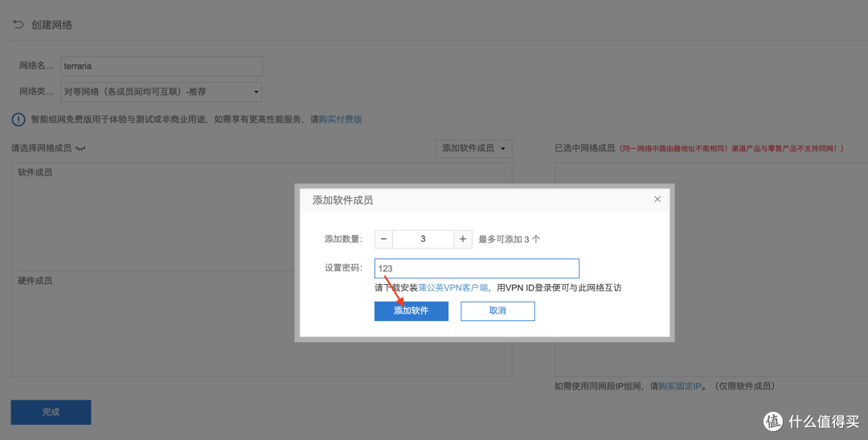Screen dimensions: 868x440
Task: Open the 添加软件成员 dropdown button
Action: [474, 149]
